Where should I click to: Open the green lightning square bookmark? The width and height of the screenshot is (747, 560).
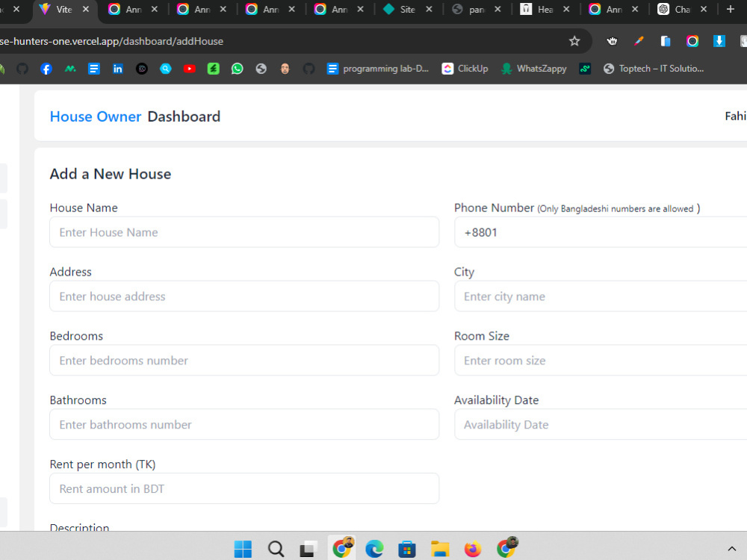point(213,69)
